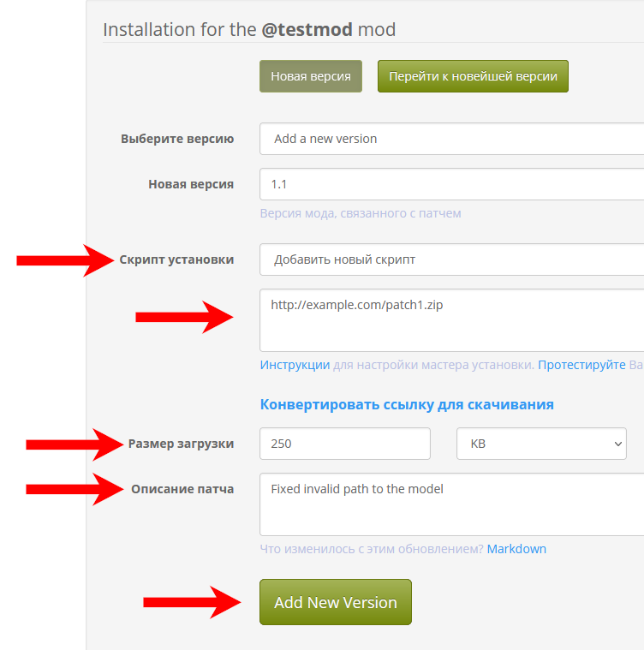Select the download size field showing 250
Viewport: 644px width, 650px height.
pos(345,444)
